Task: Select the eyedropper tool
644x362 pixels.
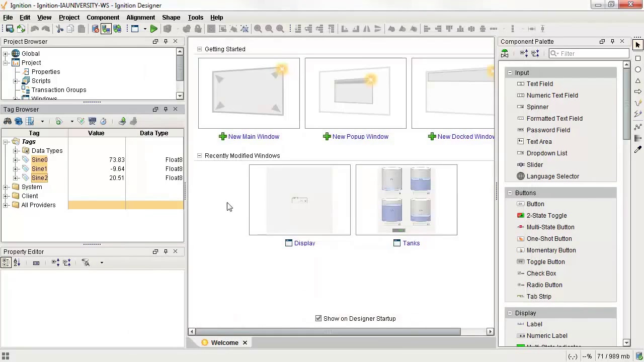Action: (638, 149)
